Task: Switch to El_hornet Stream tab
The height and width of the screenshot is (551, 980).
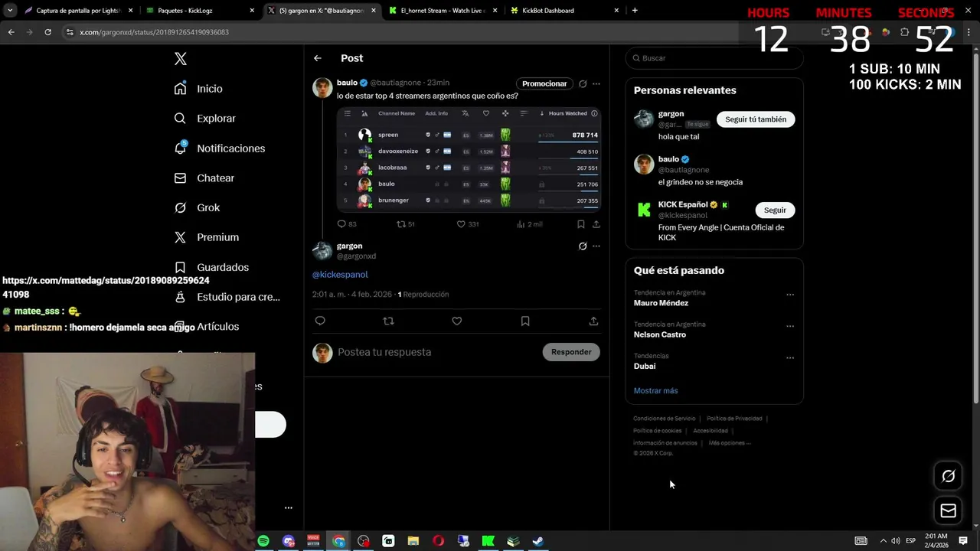Action: pos(442,11)
